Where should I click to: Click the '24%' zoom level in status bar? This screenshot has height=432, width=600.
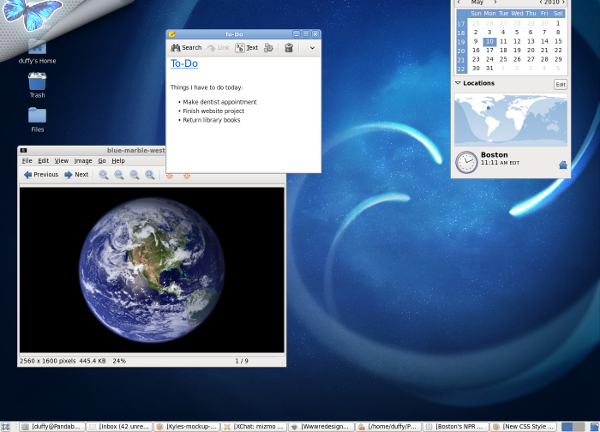119,361
